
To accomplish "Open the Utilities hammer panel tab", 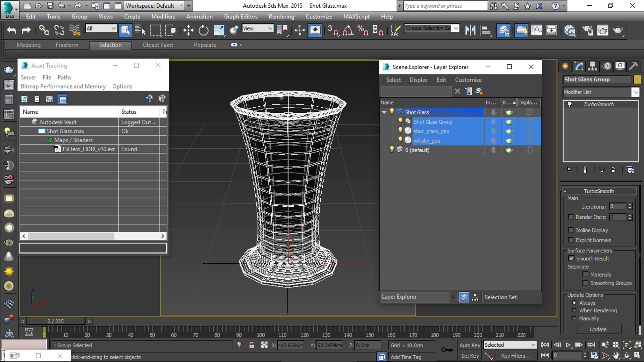I will pos(633,66).
